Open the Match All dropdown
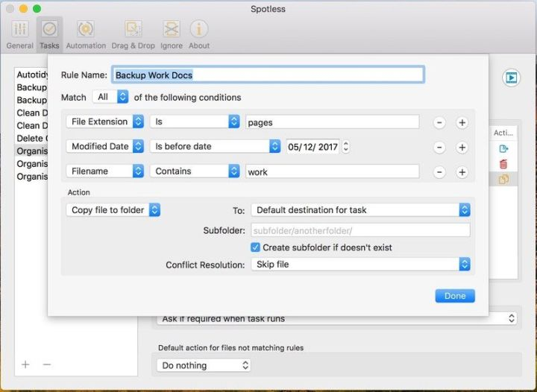Screen dimensions: 537x392 click(110, 97)
